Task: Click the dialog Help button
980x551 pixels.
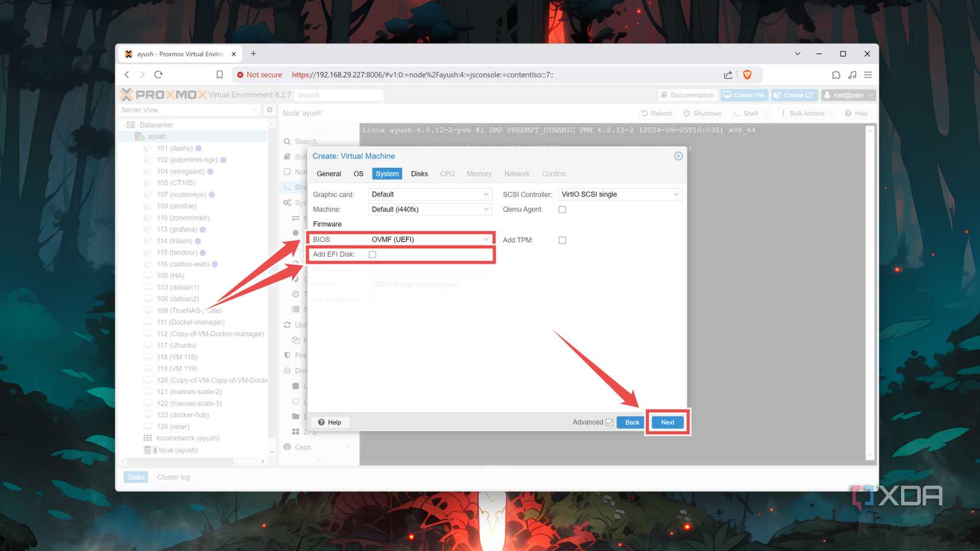Action: [x=330, y=422]
